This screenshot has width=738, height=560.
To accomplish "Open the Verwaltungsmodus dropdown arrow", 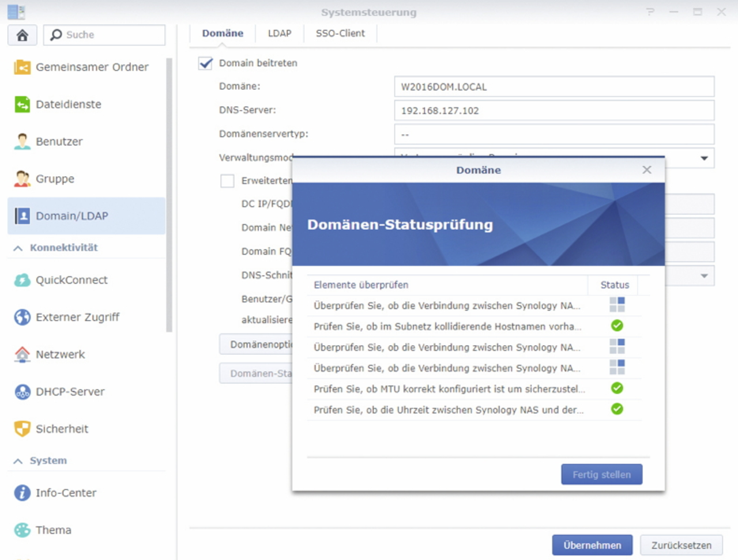I will click(x=704, y=158).
